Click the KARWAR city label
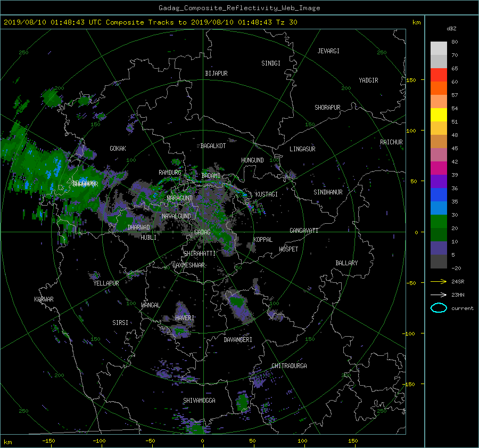The width and height of the screenshot is (479, 448). (44, 299)
